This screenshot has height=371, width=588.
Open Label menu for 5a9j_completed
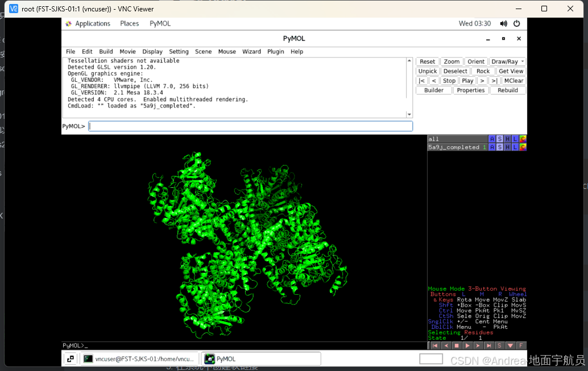(515, 147)
